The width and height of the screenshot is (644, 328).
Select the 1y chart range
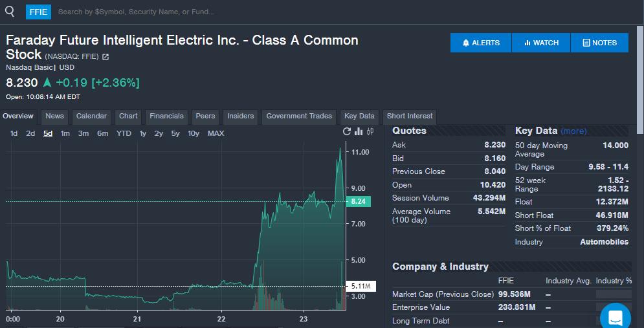pos(143,133)
